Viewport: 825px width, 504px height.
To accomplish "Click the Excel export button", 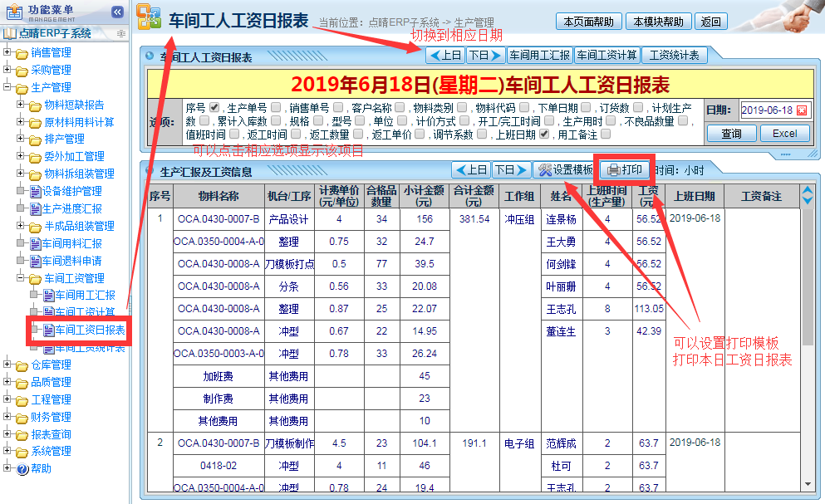I will 784,134.
